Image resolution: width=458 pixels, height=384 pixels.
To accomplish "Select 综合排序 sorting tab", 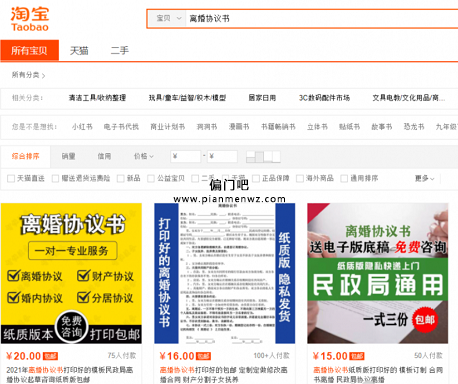I will pos(25,156).
